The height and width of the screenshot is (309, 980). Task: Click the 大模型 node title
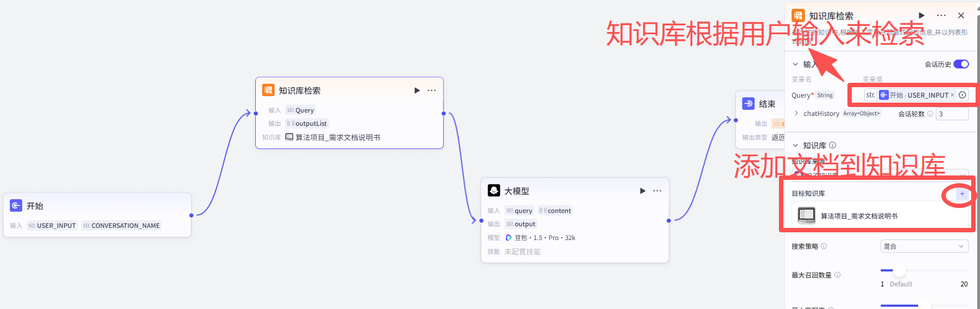coord(517,191)
